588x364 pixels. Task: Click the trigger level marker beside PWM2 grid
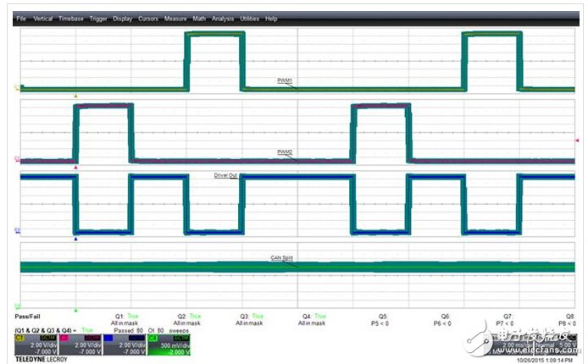coord(577,140)
